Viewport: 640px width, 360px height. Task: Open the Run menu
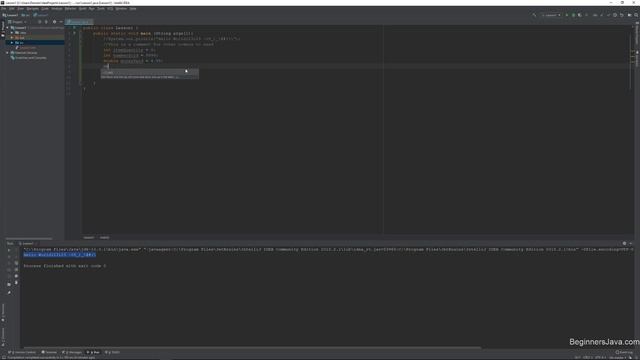pos(91,9)
